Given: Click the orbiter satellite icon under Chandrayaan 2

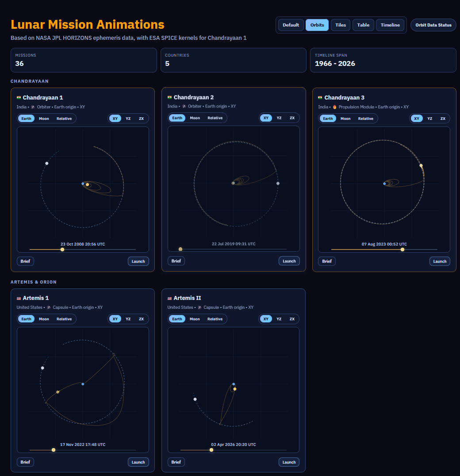Looking at the screenshot, I should (184, 106).
